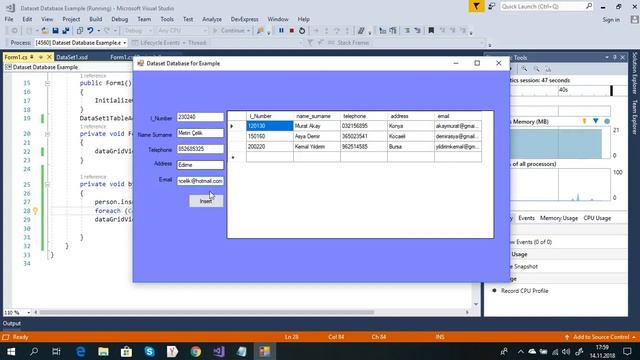Open the Analyze menu
This screenshot has width=640, height=360.
click(212, 19)
